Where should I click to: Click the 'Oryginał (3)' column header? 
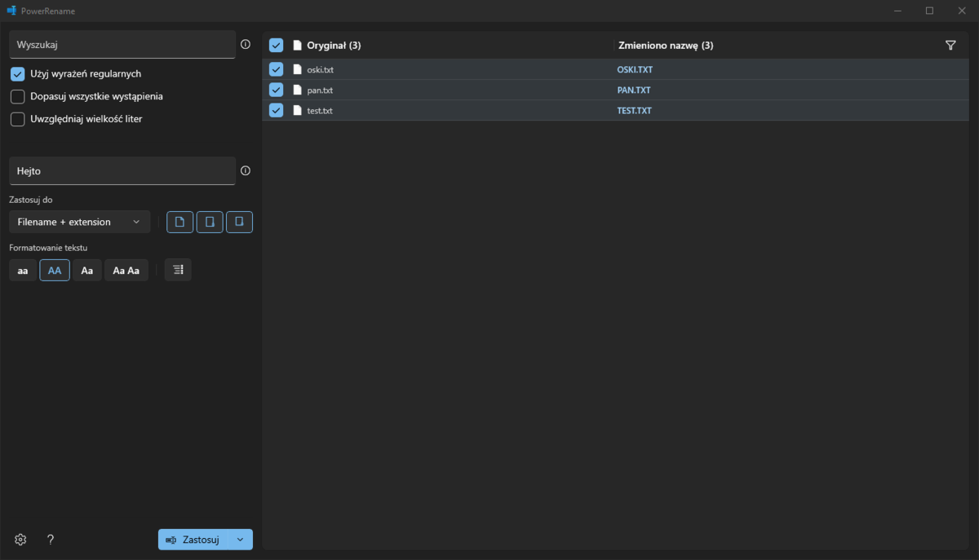334,46
